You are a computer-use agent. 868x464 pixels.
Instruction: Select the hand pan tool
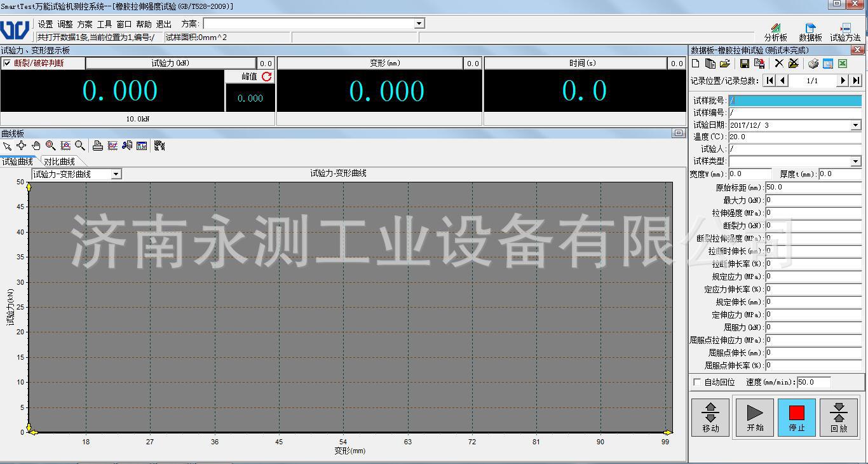coord(36,146)
